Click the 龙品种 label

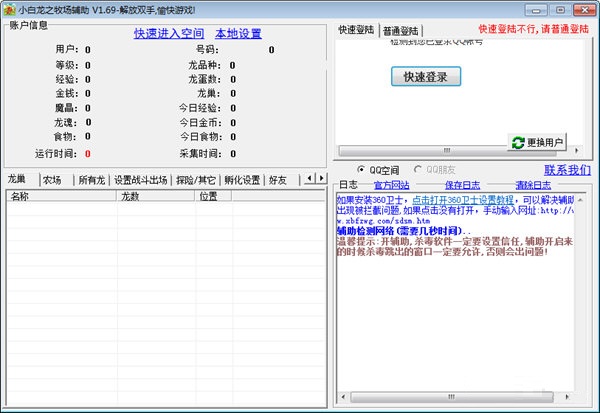coord(204,65)
